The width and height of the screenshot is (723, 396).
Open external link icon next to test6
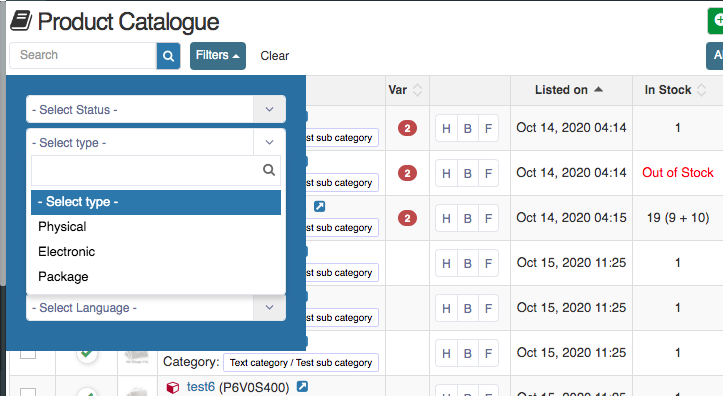[x=302, y=386]
